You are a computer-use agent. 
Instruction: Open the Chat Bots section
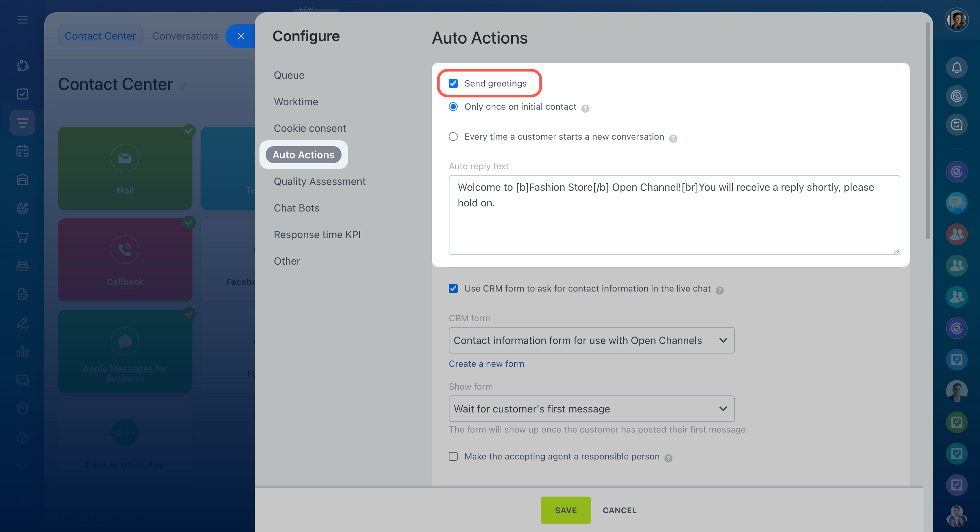click(x=296, y=208)
